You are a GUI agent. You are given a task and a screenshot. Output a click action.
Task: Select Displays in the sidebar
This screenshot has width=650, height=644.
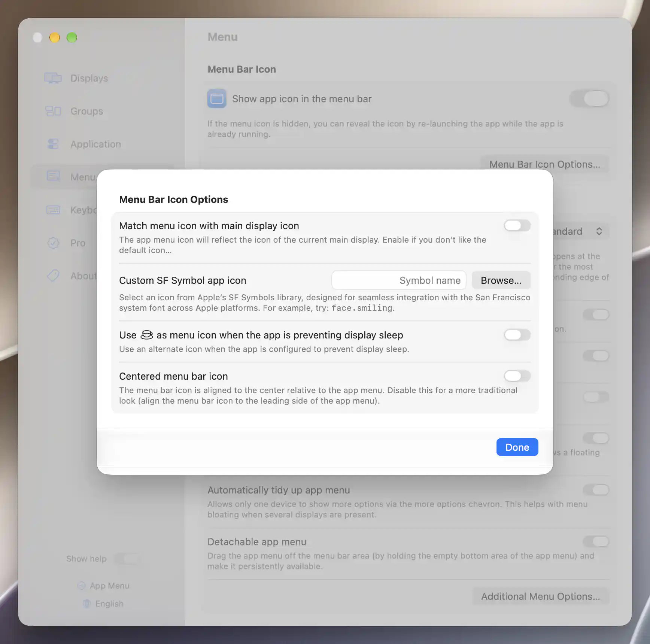point(102,78)
